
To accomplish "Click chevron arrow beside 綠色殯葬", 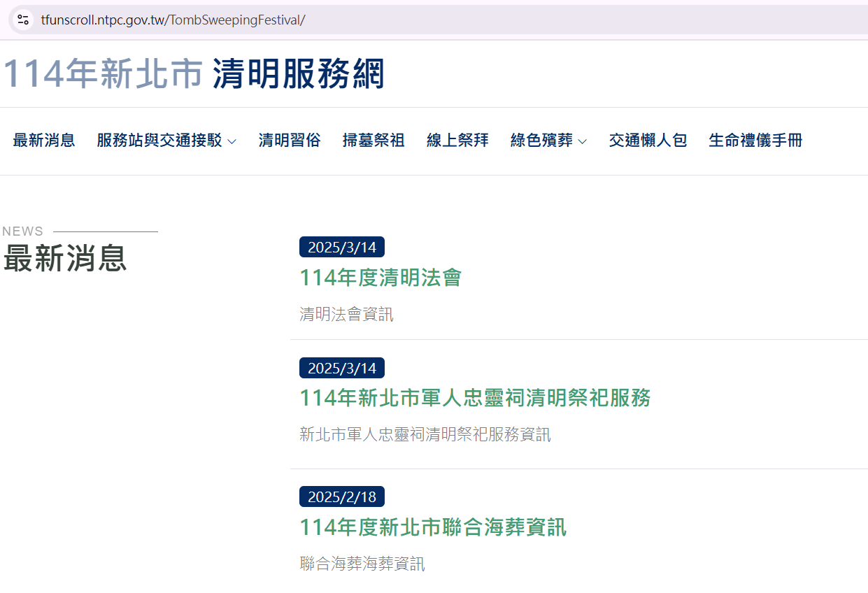I will 583,142.
